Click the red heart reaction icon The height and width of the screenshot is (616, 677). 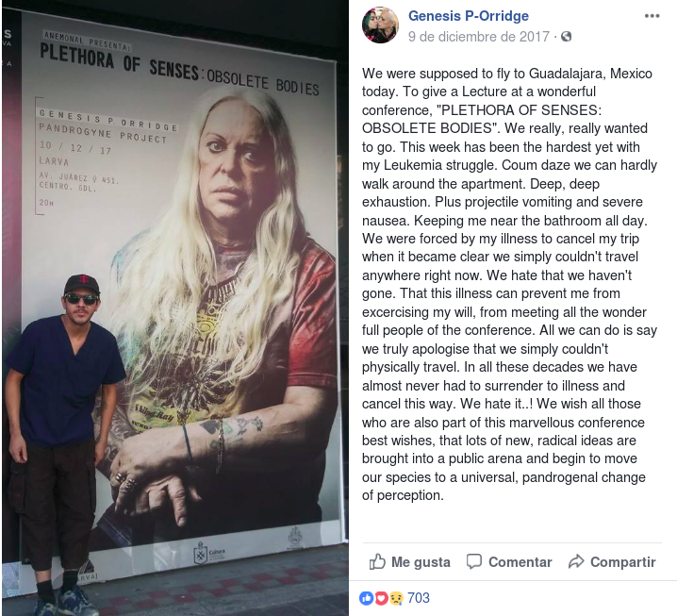click(x=381, y=598)
